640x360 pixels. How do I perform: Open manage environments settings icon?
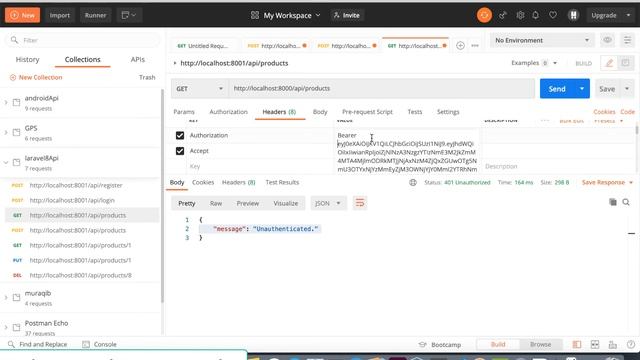[627, 40]
